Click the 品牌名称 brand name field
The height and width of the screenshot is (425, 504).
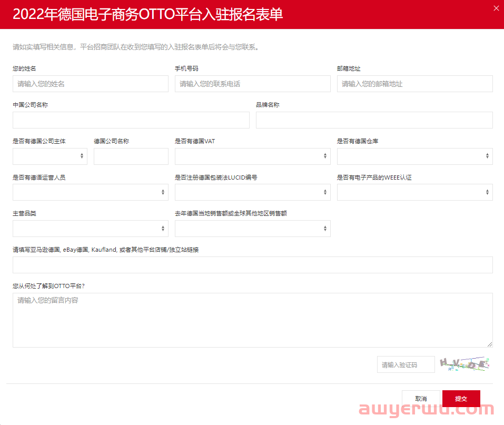[x=374, y=120]
